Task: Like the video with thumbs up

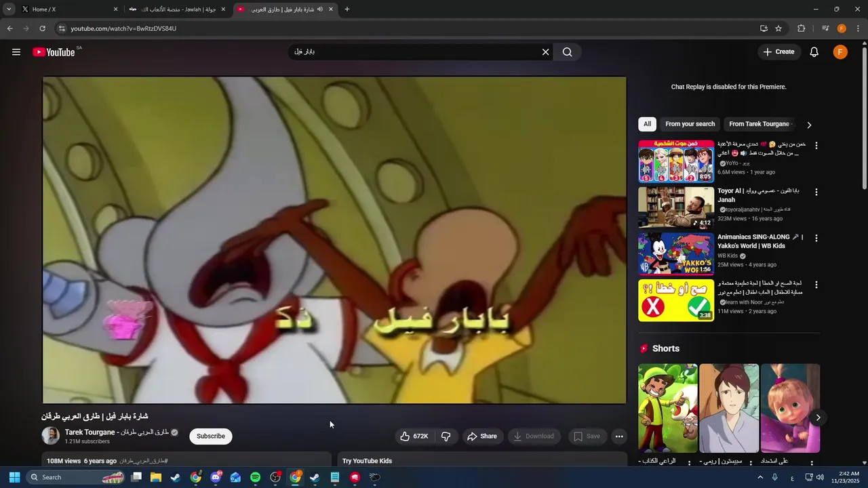Action: [414, 436]
